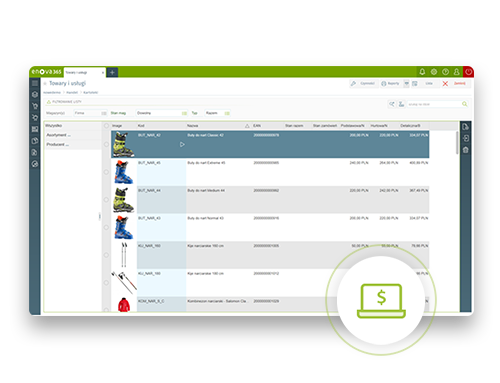Open the Typ Razem dropdown
Screen dimensions: 500x383
pos(217,113)
